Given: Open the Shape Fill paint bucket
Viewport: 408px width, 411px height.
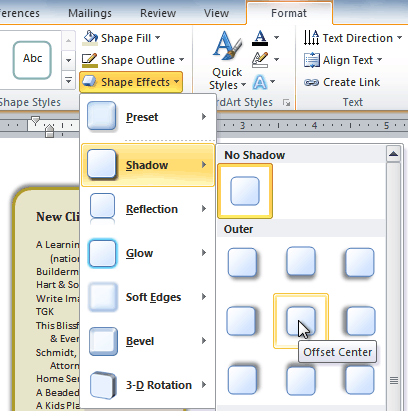Looking at the screenshot, I should coord(90,38).
